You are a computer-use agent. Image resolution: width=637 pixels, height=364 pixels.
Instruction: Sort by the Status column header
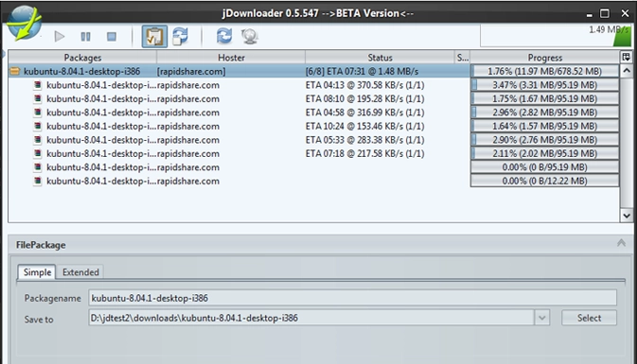pyautogui.click(x=380, y=58)
